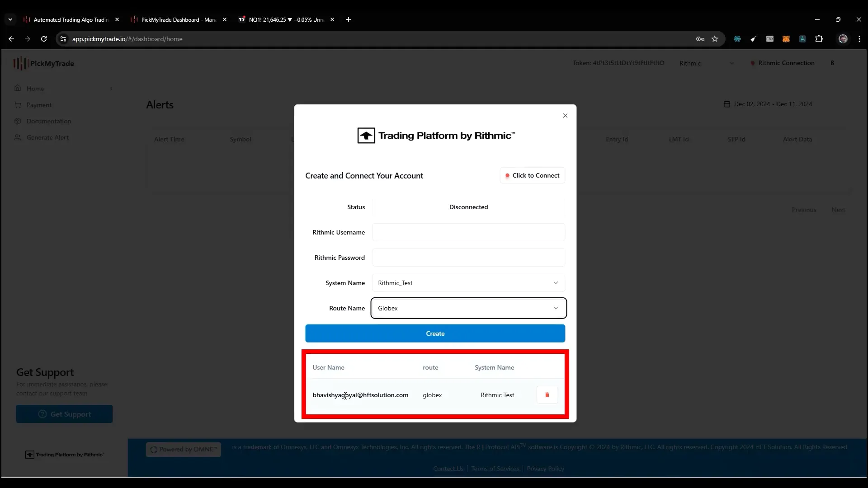Click the Payment cart icon
This screenshot has width=868, height=488.
18,105
